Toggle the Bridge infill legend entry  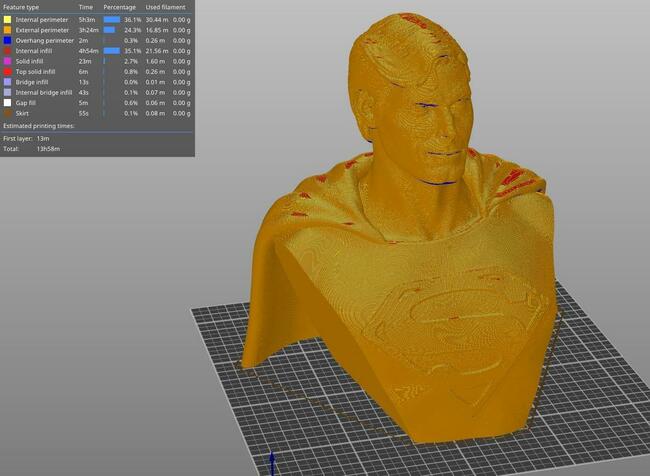point(32,82)
